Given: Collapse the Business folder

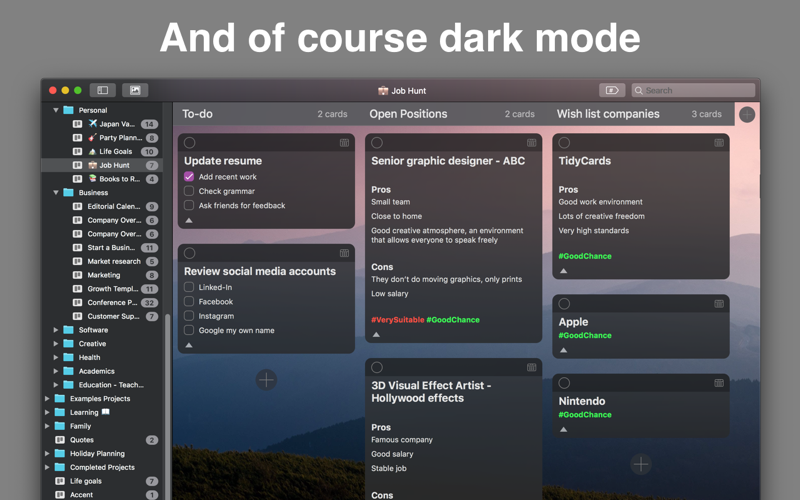Looking at the screenshot, I should tap(56, 193).
